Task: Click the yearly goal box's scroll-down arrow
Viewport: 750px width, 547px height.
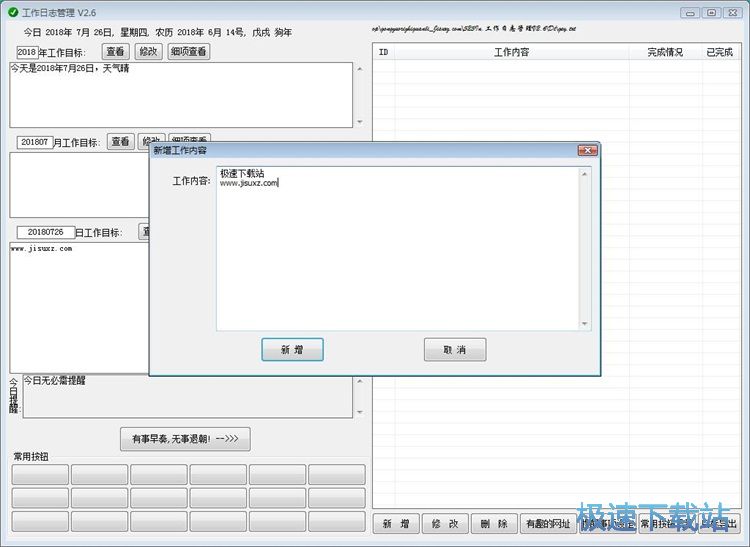Action: [360, 122]
